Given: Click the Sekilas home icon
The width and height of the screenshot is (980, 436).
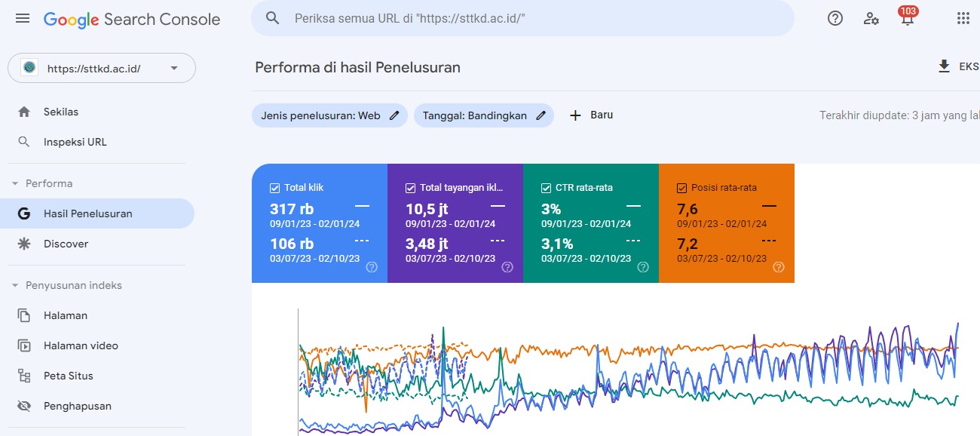Looking at the screenshot, I should pos(24,112).
